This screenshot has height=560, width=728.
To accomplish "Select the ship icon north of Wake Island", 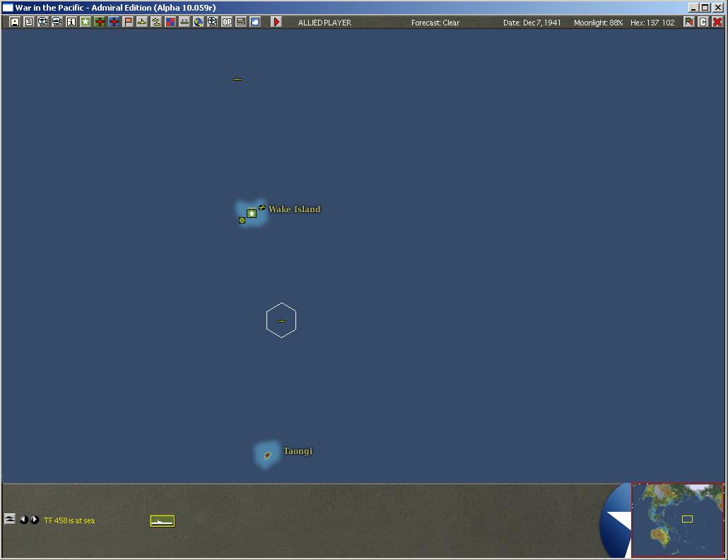I will click(x=237, y=79).
